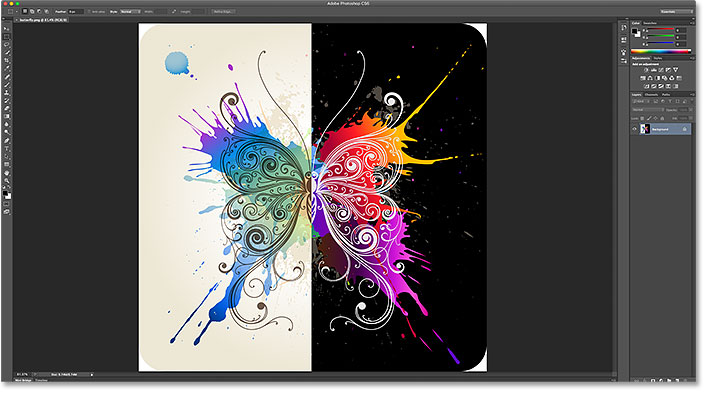706x393 pixels.
Task: Toggle Lock transparent pixels in Layers panel
Action: click(x=643, y=118)
